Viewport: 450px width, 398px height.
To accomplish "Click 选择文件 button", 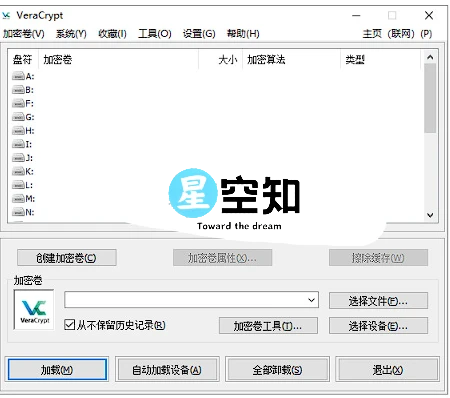I will [x=378, y=301].
